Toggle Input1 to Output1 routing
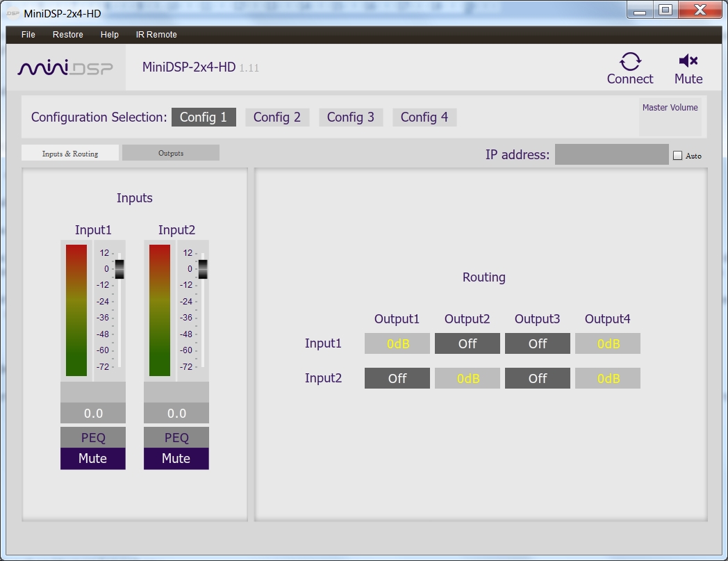 click(x=397, y=343)
